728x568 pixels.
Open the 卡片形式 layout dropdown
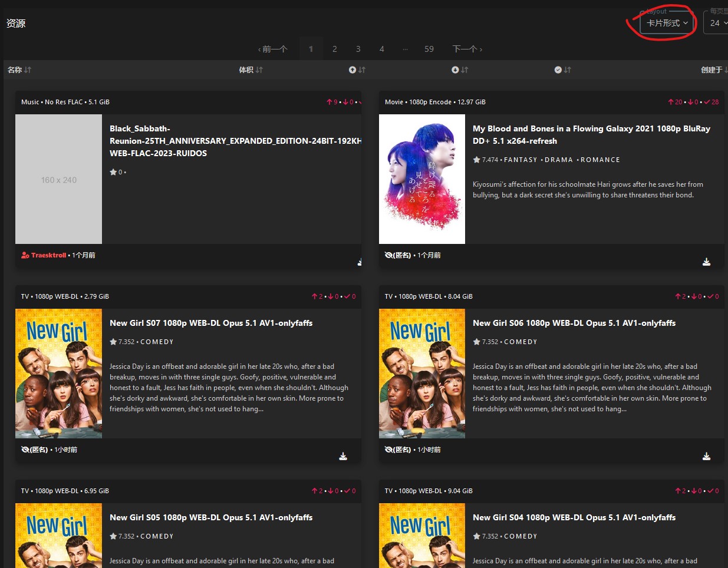tap(667, 23)
